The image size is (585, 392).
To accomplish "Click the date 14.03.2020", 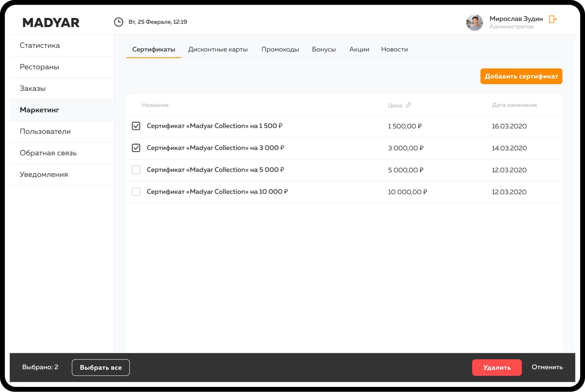I will (x=509, y=148).
